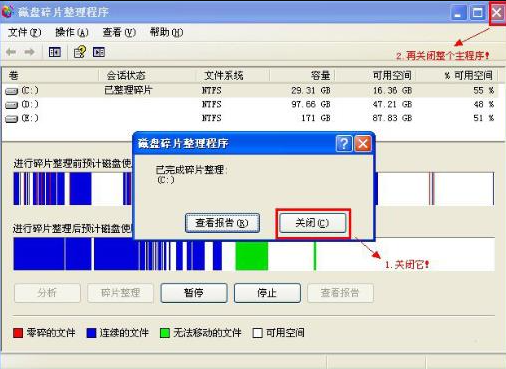Click the dialog's question mark help icon
This screenshot has width=506, height=369.
pyautogui.click(x=344, y=144)
